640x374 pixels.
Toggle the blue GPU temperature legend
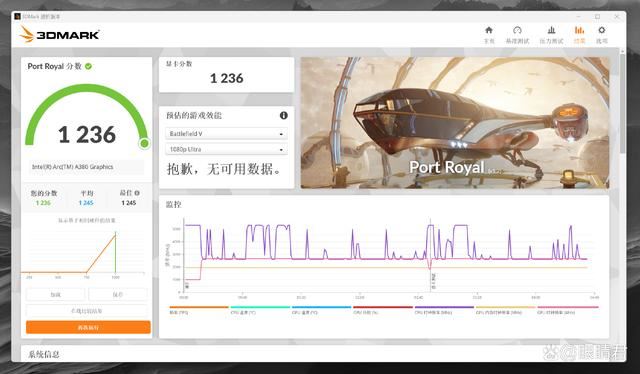click(321, 310)
